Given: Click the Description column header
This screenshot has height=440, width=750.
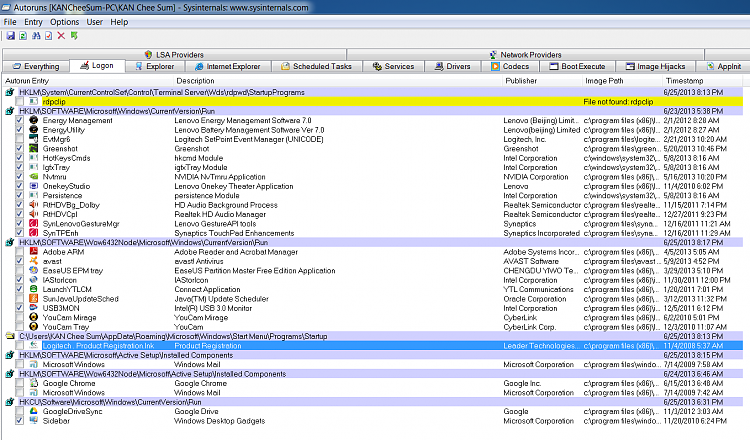Looking at the screenshot, I should pos(338,81).
